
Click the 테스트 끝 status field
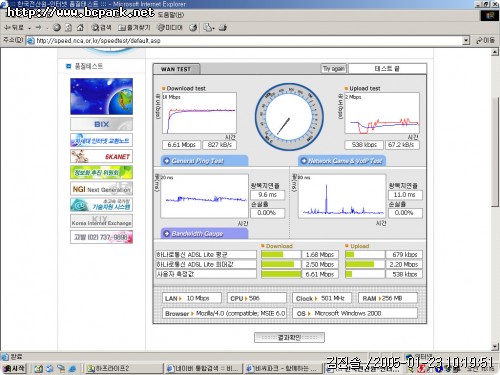pos(387,69)
